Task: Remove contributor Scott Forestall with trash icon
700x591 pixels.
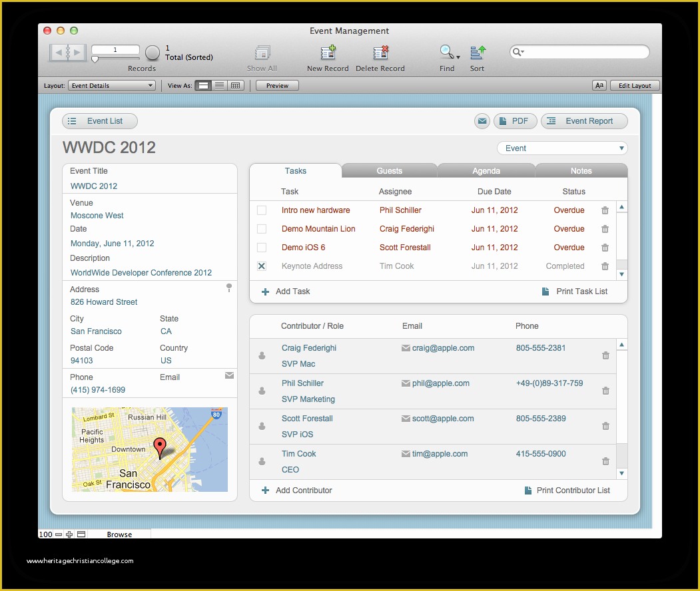Action: tap(605, 426)
